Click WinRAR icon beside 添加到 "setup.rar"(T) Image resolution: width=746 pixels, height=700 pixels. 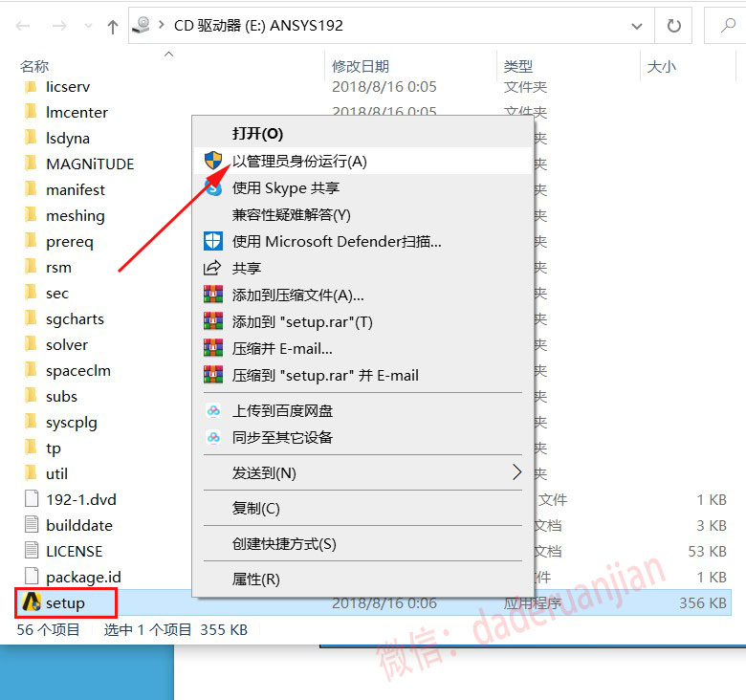click(x=213, y=321)
